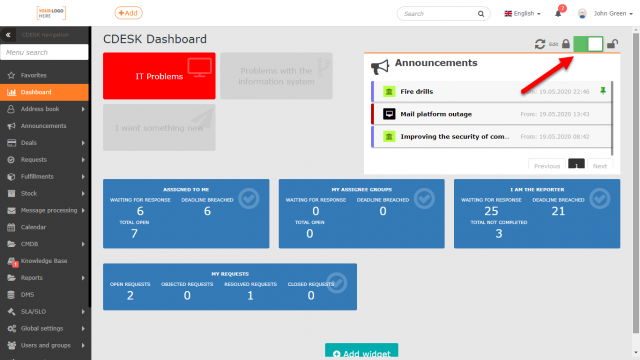The width and height of the screenshot is (640, 360).
Task: Click the My requests checkmark icon
Action: pyautogui.click(x=336, y=283)
